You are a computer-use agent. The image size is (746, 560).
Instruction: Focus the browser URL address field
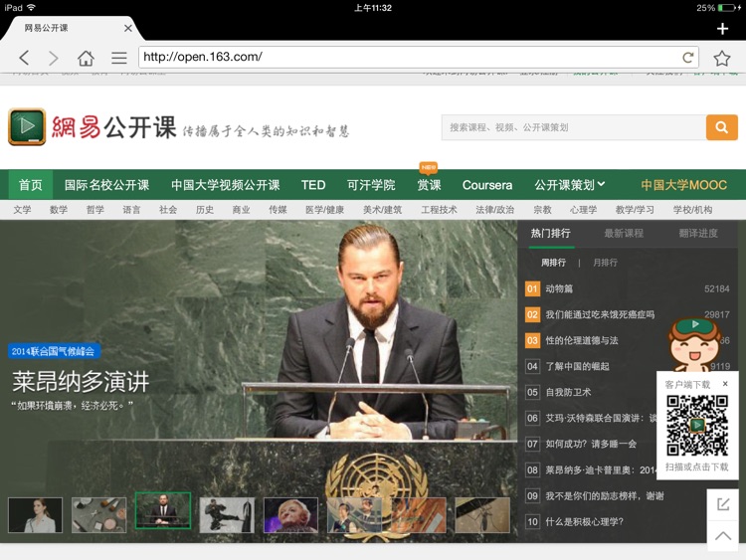click(409, 57)
